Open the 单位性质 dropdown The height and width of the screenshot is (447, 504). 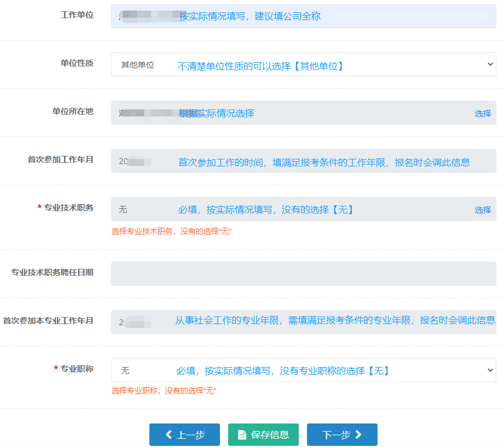(x=303, y=65)
